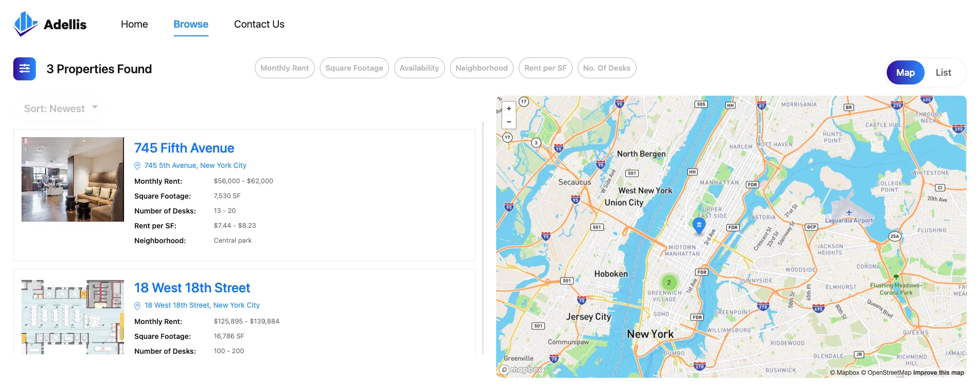Open the 745 Fifth Avenue listing title
The image size is (980, 386).
coord(184,148)
